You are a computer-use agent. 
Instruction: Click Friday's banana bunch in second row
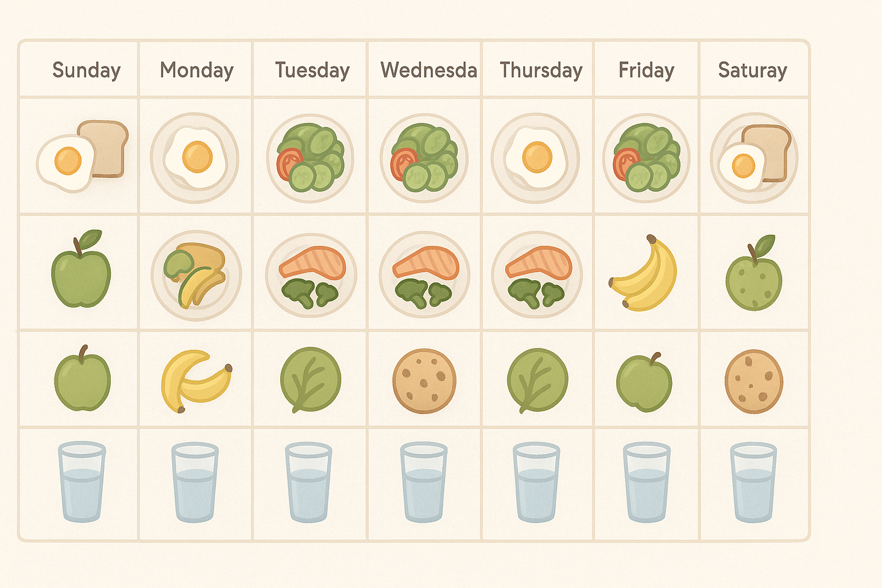coord(644,273)
